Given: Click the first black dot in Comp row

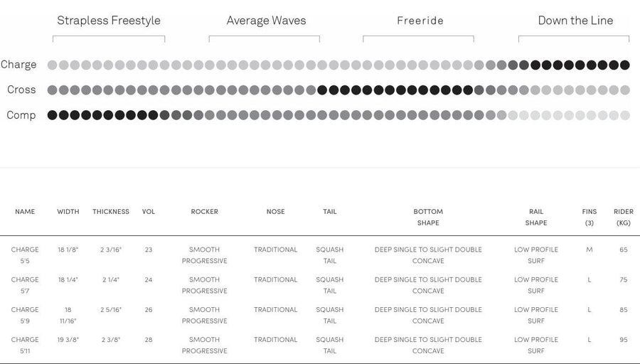Looking at the screenshot, I should (x=52, y=115).
